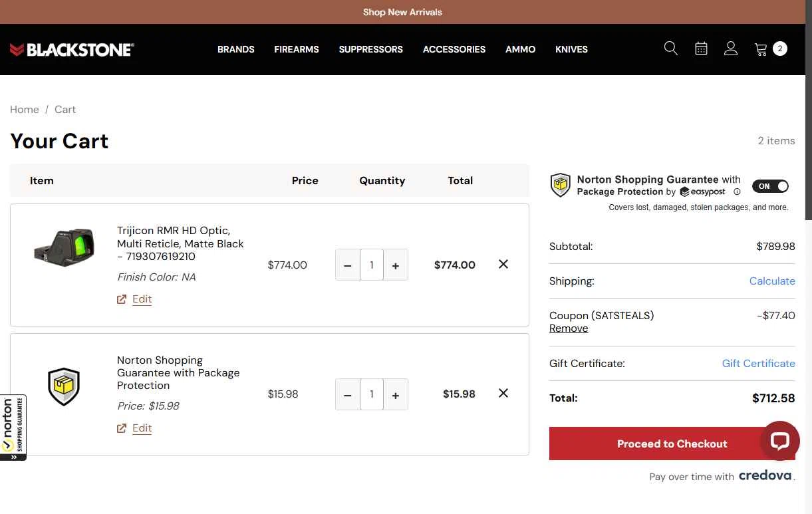This screenshot has height=514, width=812.
Task: Decrease Norton Guarantee quantity with minus
Action: tap(348, 394)
